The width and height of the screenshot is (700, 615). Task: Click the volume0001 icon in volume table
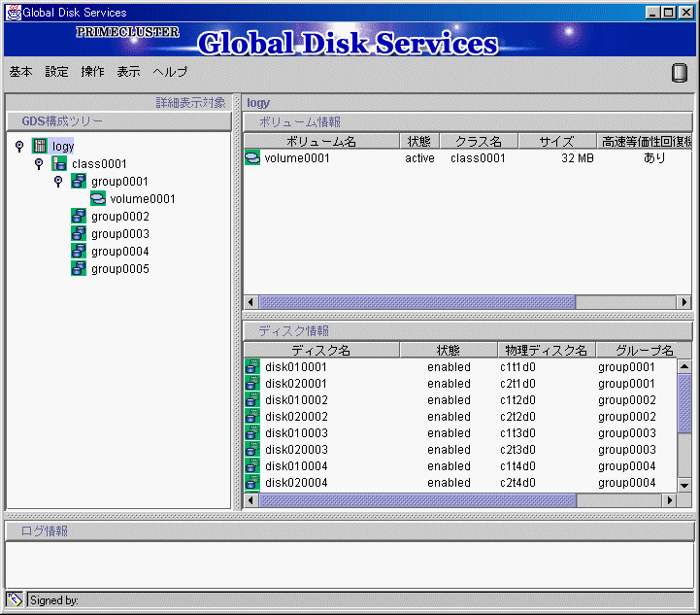click(x=252, y=157)
